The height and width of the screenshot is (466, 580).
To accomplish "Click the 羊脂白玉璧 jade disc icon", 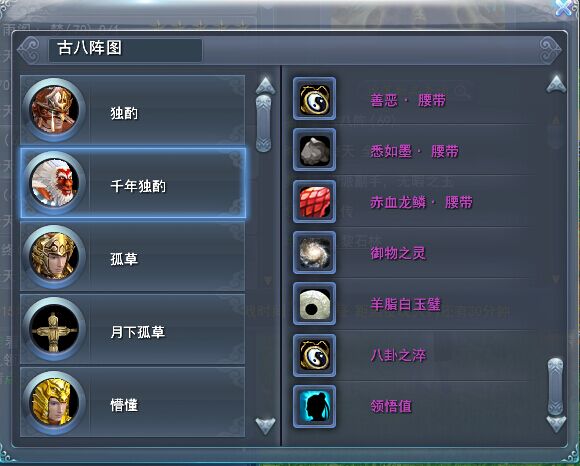I will [x=314, y=304].
